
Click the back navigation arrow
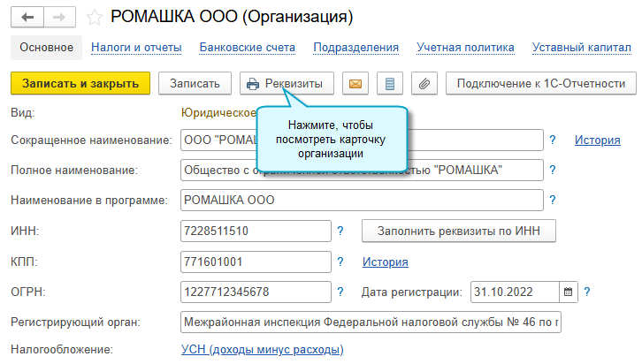(x=27, y=17)
